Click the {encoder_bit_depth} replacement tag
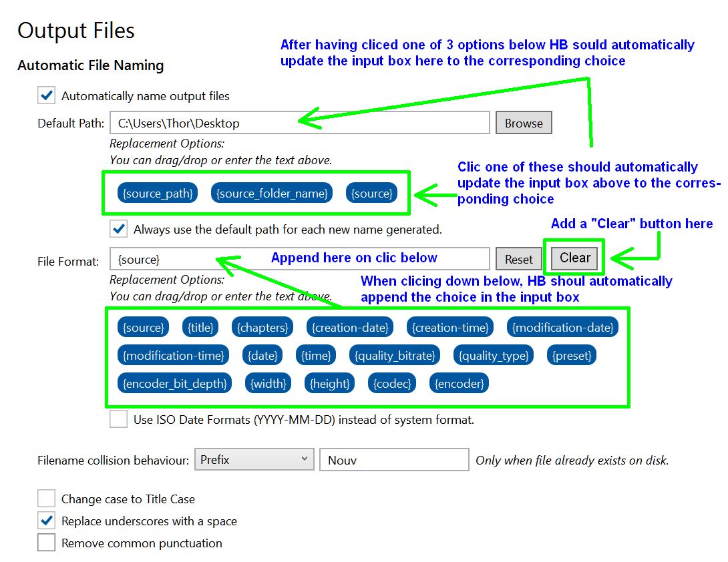The width and height of the screenshot is (728, 562). pyautogui.click(x=174, y=383)
